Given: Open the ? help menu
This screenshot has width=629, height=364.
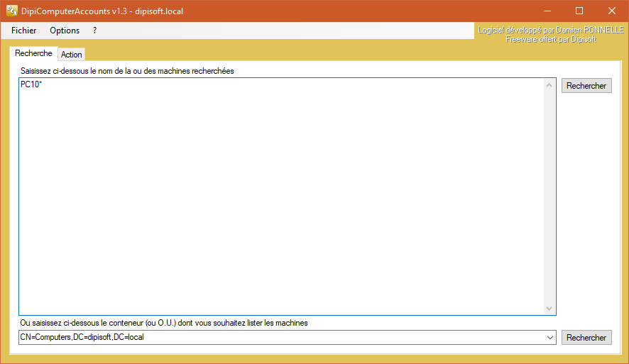Looking at the screenshot, I should tap(94, 31).
